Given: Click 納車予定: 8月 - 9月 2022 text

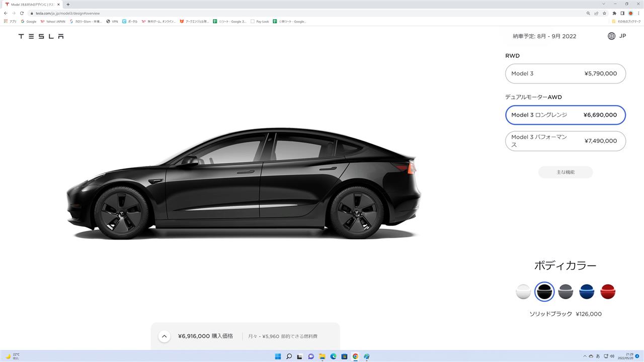Looking at the screenshot, I should [544, 36].
